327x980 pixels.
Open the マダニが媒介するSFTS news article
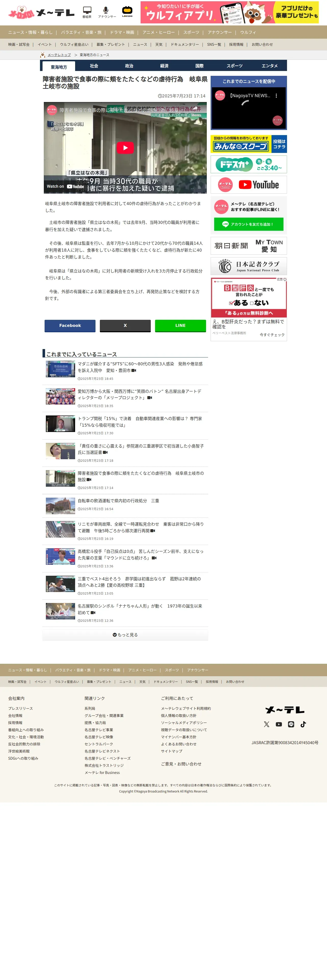140,367
